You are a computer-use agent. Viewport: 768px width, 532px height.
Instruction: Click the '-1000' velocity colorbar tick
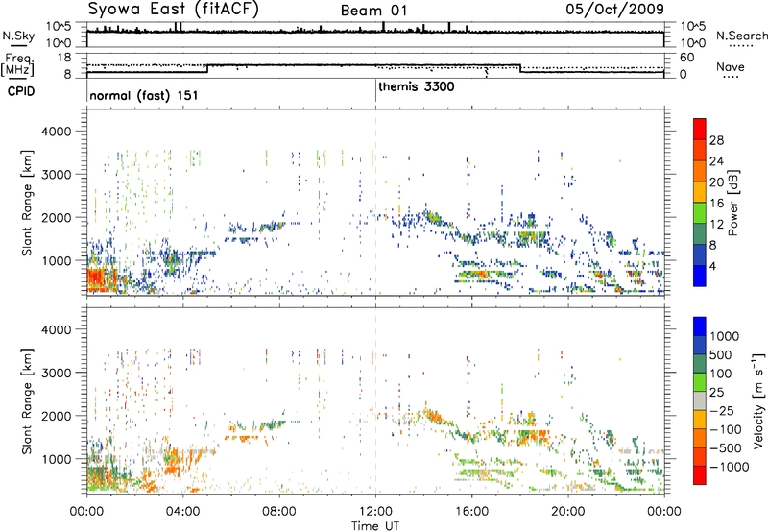tap(729, 467)
